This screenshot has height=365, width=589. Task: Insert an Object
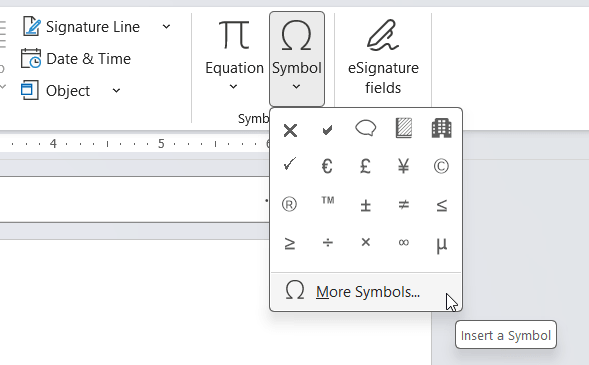coord(56,90)
